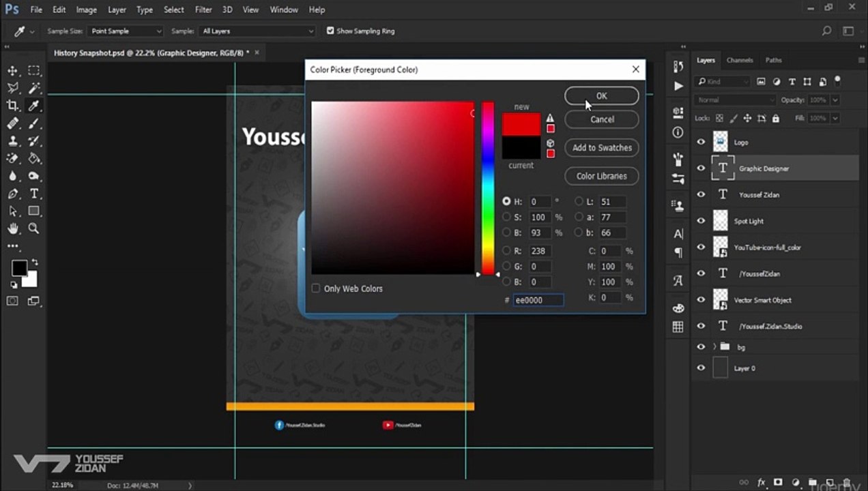Select the Pen tool
Image resolution: width=868 pixels, height=491 pixels.
(13, 194)
